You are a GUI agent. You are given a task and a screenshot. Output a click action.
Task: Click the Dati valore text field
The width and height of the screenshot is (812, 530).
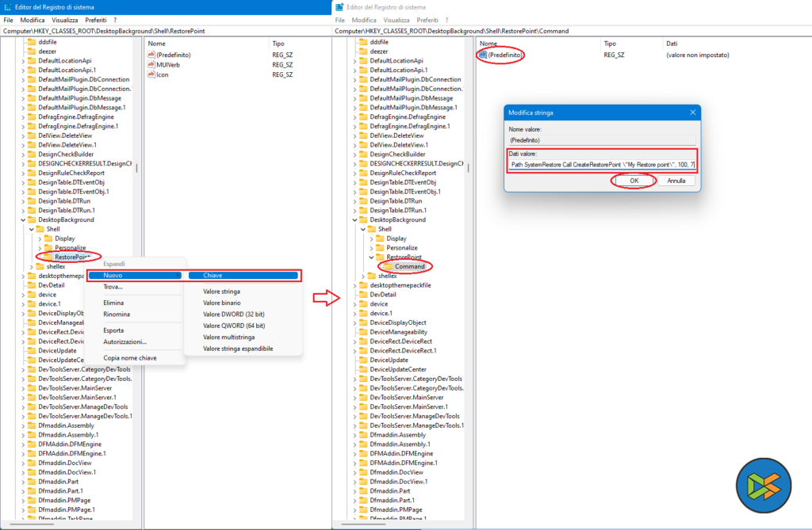coord(602,164)
